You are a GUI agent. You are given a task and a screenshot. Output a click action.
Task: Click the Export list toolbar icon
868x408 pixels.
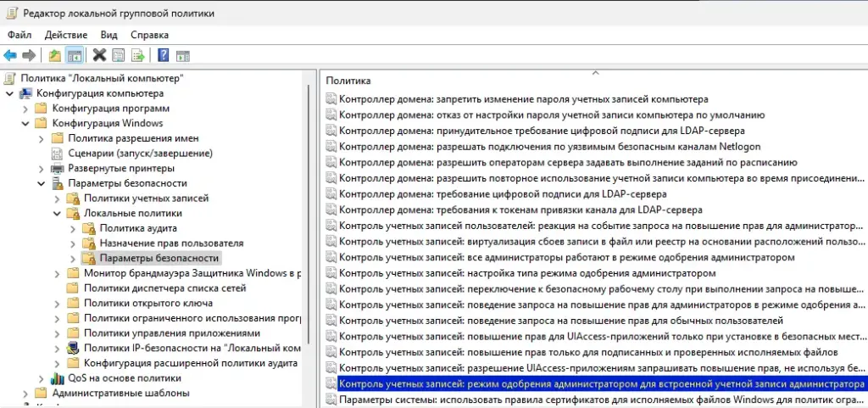click(137, 56)
